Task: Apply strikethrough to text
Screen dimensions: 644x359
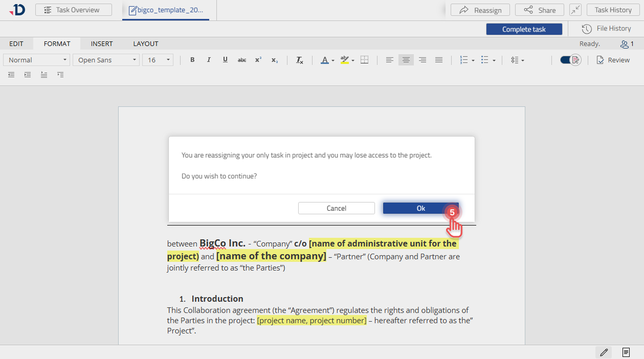Action: pos(242,60)
